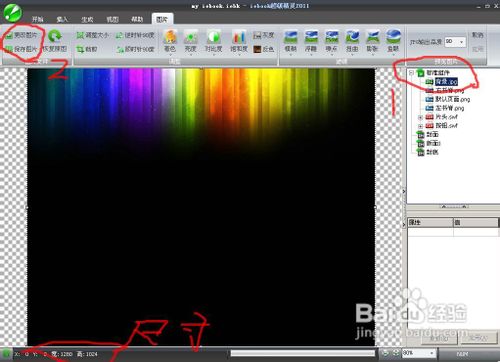This screenshot has width=500, height=362.
Task: Apply the 浮雕 emboss filter
Action: tap(311, 41)
